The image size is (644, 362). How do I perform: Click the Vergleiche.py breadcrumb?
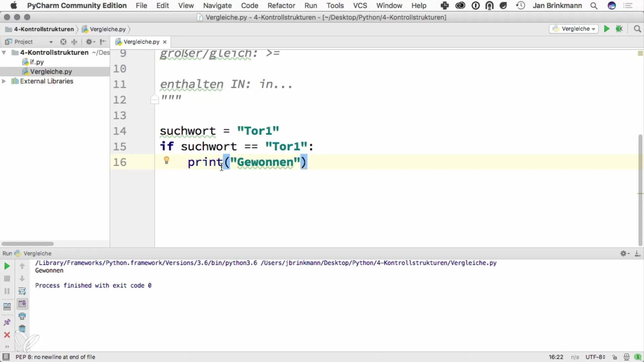(x=104, y=29)
